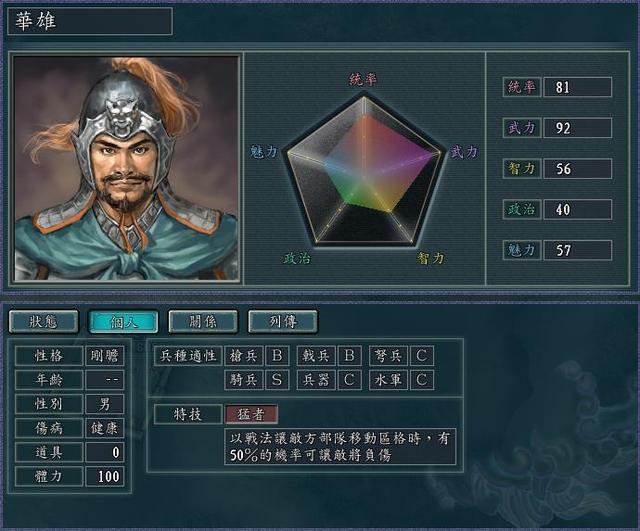Click the pentagon ability radar chart
Viewport: 640px width, 531px height.
pos(363,171)
